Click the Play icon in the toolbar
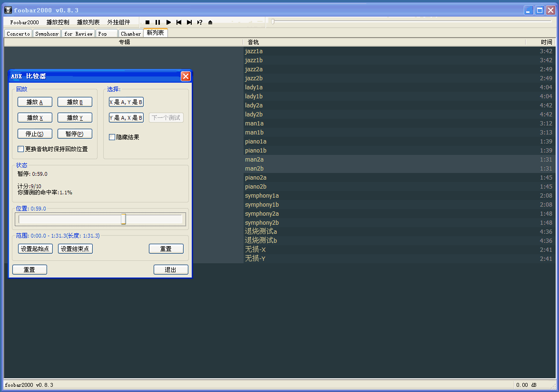Screen dimensions: 559x392 click(x=168, y=22)
